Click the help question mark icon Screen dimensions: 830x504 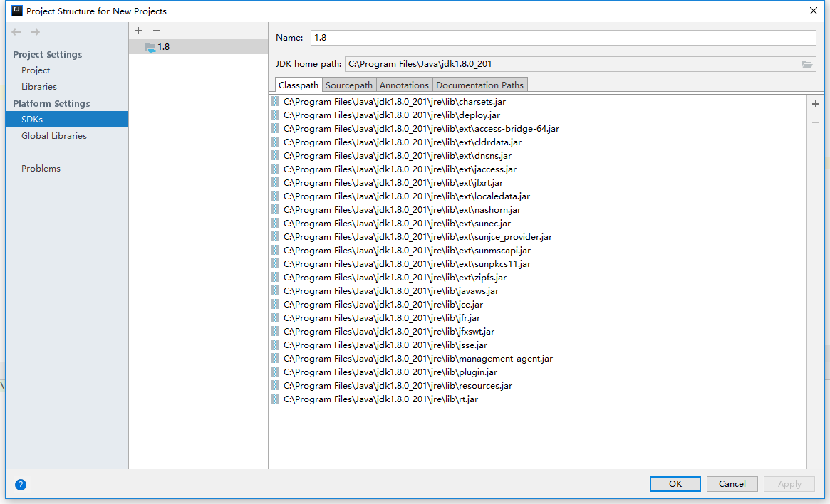tap(20, 484)
